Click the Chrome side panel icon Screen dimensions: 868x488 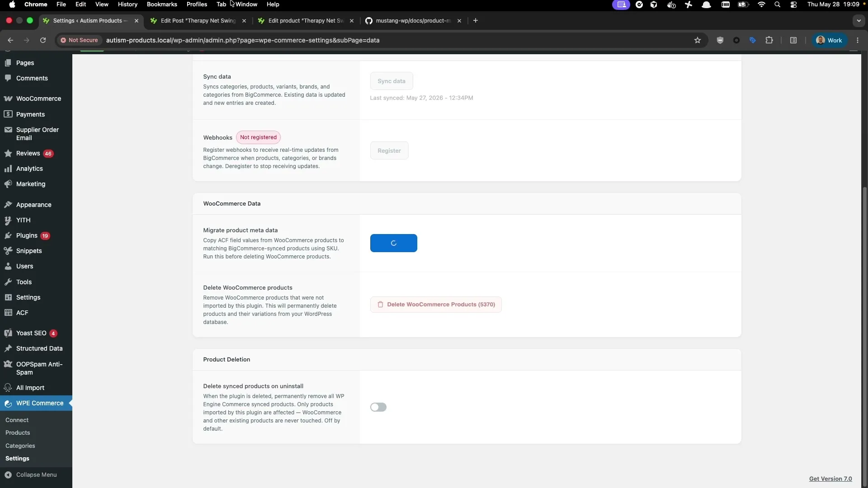click(793, 40)
